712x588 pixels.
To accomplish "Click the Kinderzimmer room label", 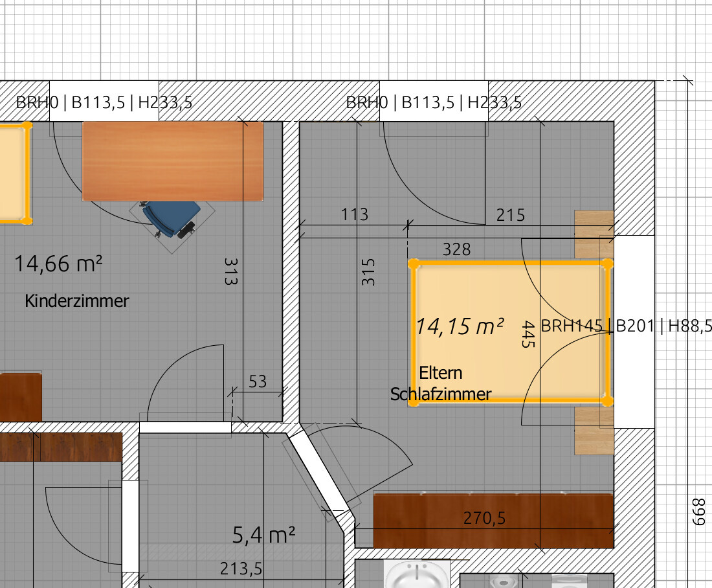I will tap(77, 301).
